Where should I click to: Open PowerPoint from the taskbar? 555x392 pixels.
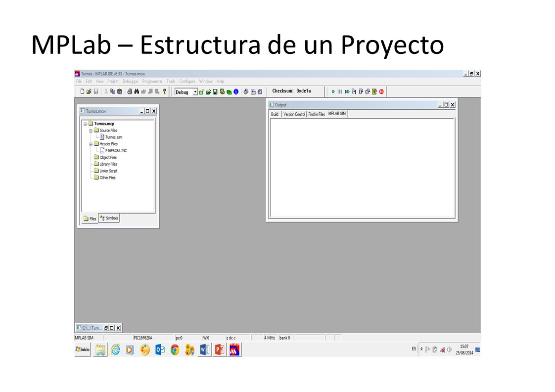click(x=220, y=350)
